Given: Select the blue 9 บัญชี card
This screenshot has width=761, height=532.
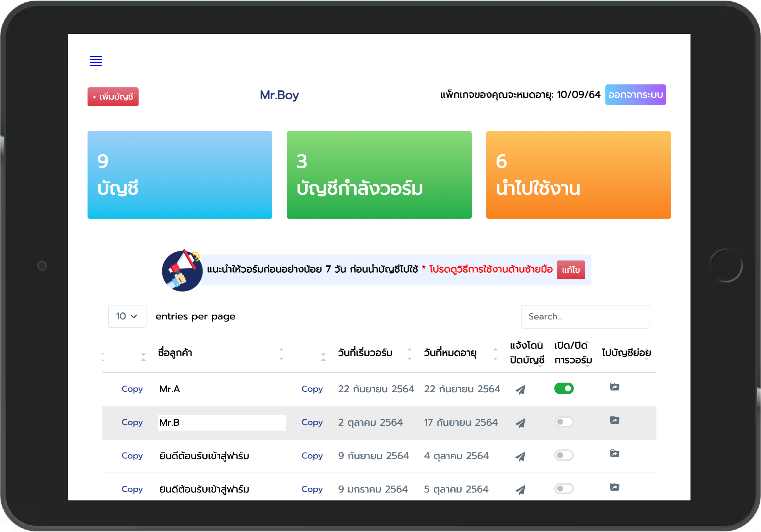Looking at the screenshot, I should [x=180, y=175].
